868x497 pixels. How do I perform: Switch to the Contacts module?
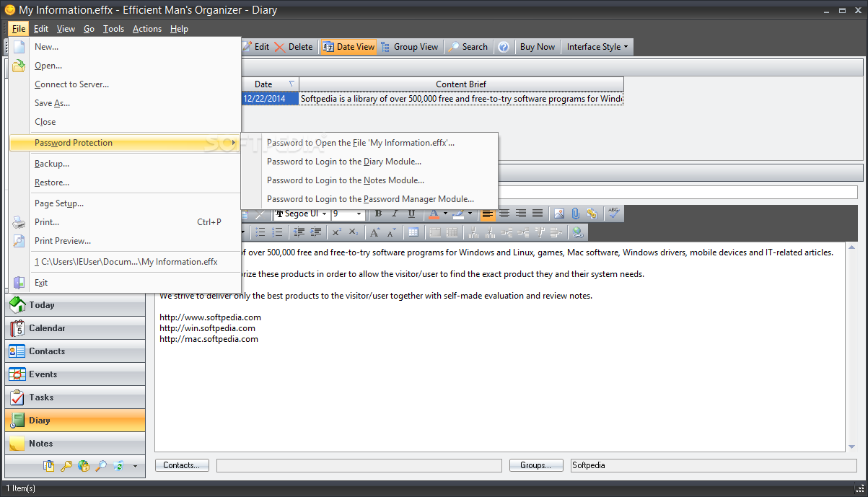75,351
